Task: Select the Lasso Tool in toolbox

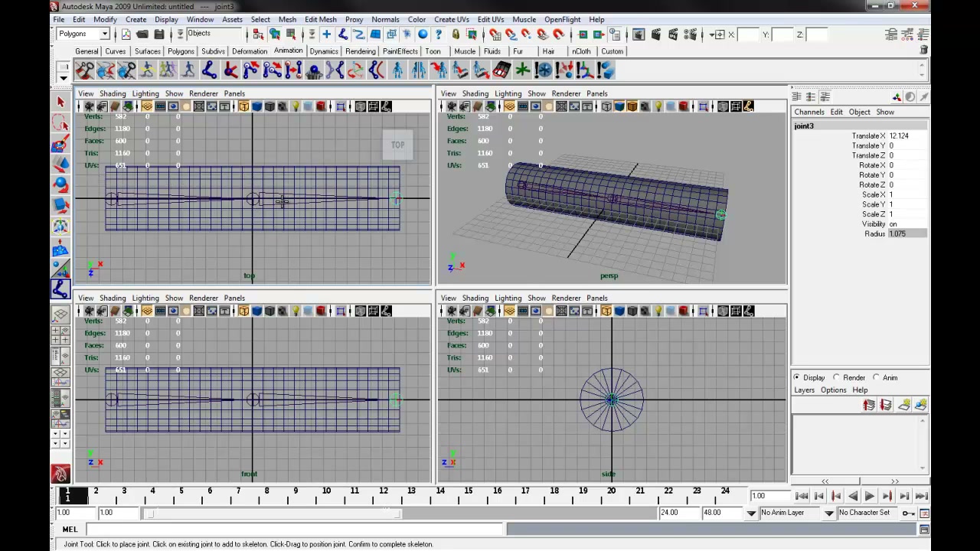Action: click(60, 123)
